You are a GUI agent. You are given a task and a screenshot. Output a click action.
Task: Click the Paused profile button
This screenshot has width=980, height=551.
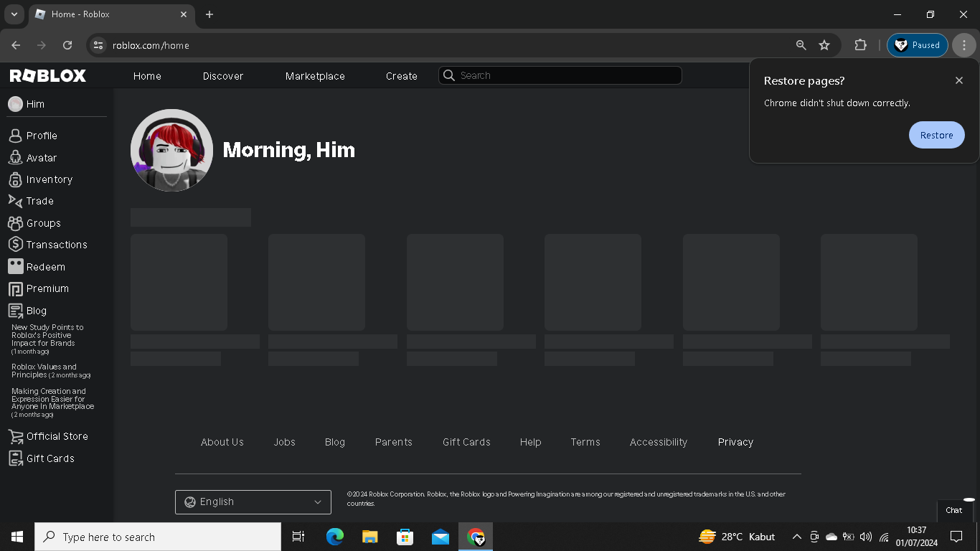(918, 45)
